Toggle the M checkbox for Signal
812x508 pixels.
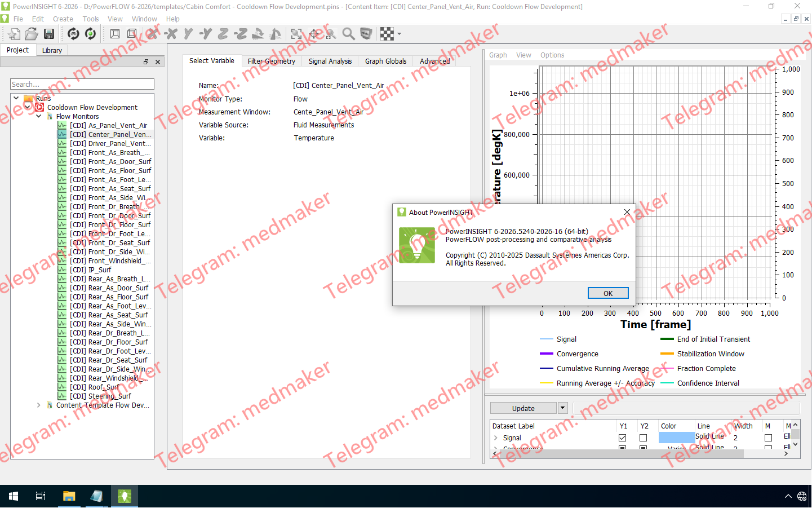tap(769, 438)
